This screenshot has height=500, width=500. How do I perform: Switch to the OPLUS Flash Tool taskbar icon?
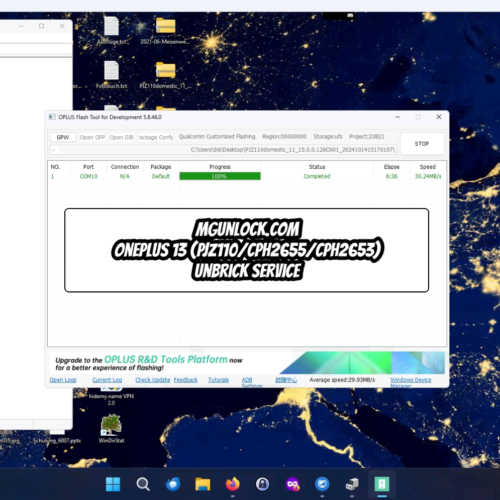point(382,484)
